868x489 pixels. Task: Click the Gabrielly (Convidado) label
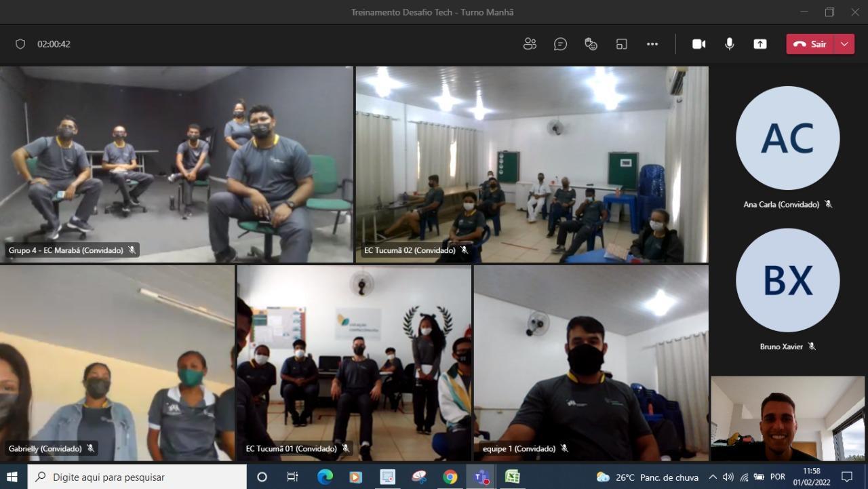pos(45,448)
